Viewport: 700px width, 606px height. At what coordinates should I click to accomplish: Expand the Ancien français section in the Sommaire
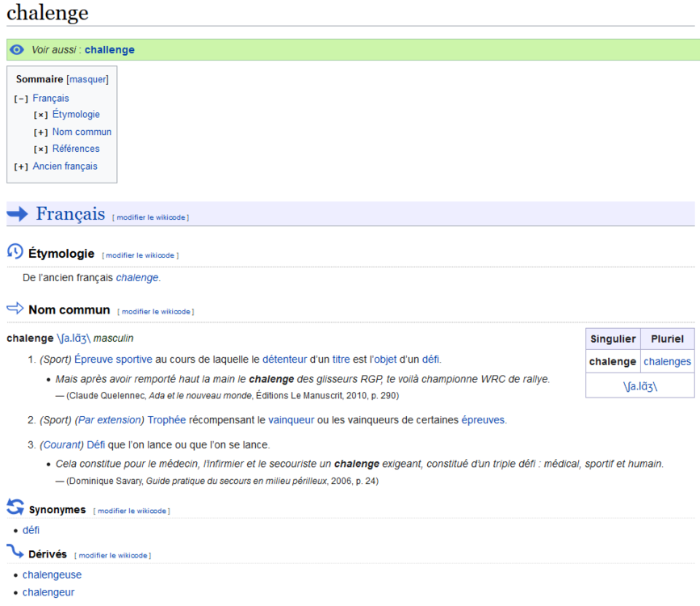21,166
